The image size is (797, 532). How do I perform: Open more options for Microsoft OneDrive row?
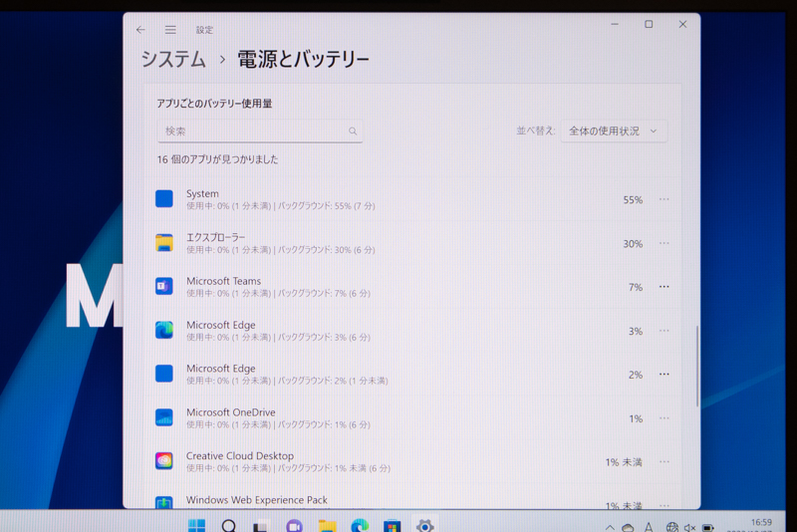[664, 418]
